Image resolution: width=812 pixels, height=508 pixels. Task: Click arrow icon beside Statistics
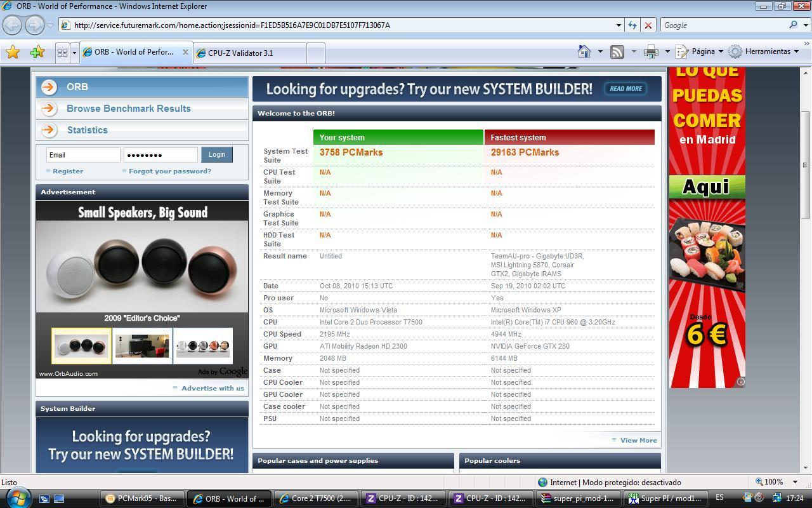pyautogui.click(x=49, y=130)
